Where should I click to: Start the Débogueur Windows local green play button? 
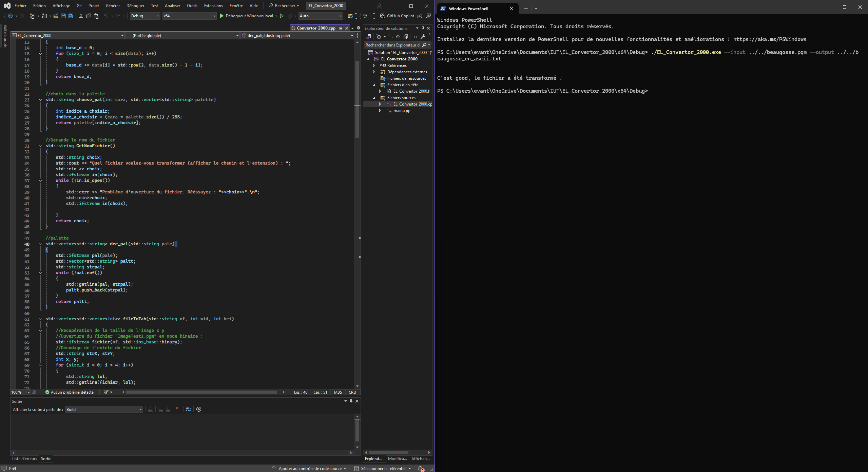(x=221, y=16)
